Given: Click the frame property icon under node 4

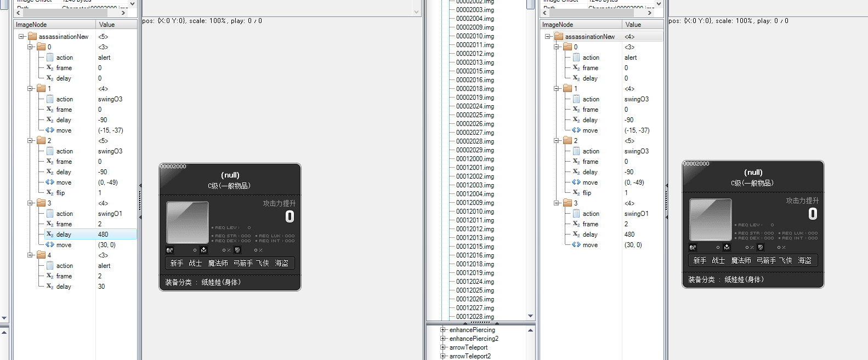Looking at the screenshot, I should (50, 276).
